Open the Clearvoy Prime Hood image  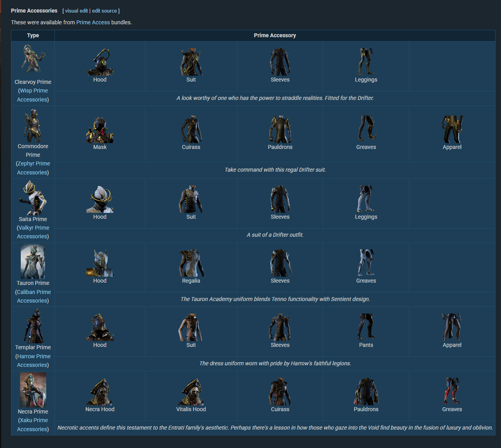100,62
